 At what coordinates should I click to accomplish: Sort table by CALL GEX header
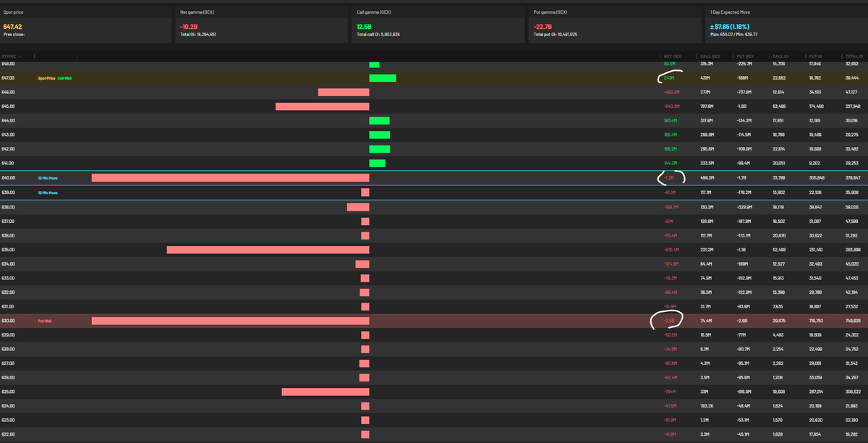[710, 56]
